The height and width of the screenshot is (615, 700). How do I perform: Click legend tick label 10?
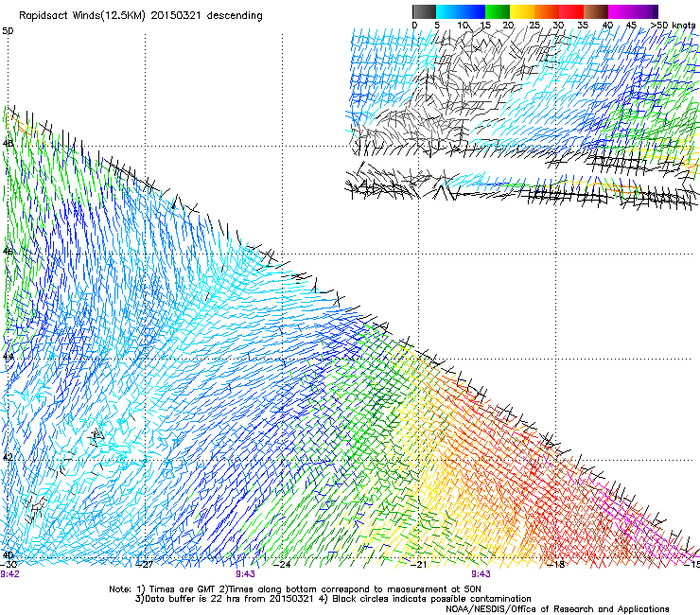point(463,26)
